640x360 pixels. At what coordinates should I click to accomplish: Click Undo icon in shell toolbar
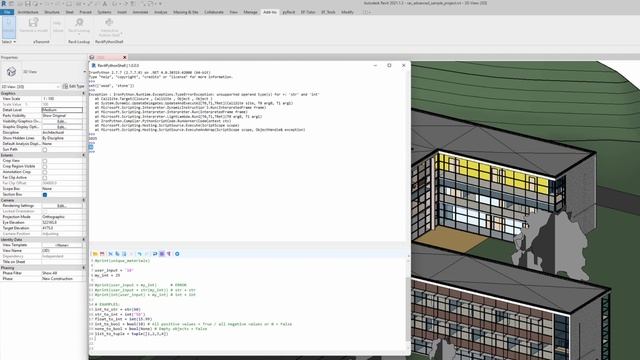tap(140, 254)
